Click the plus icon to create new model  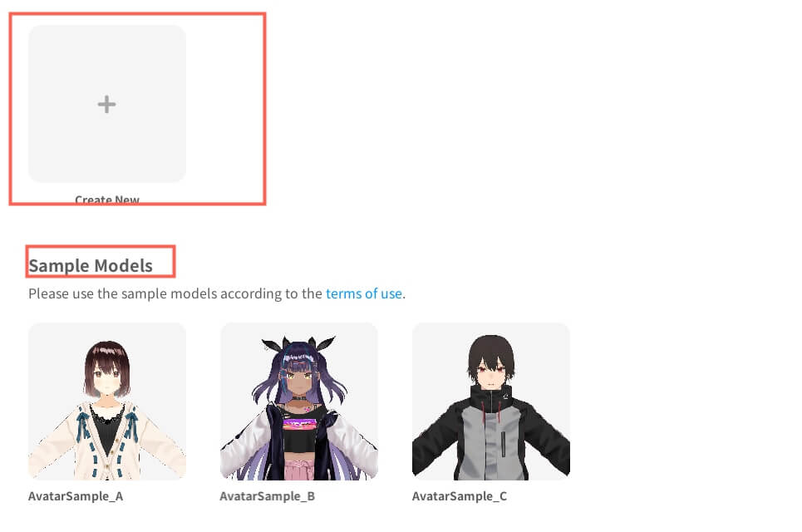coord(106,105)
